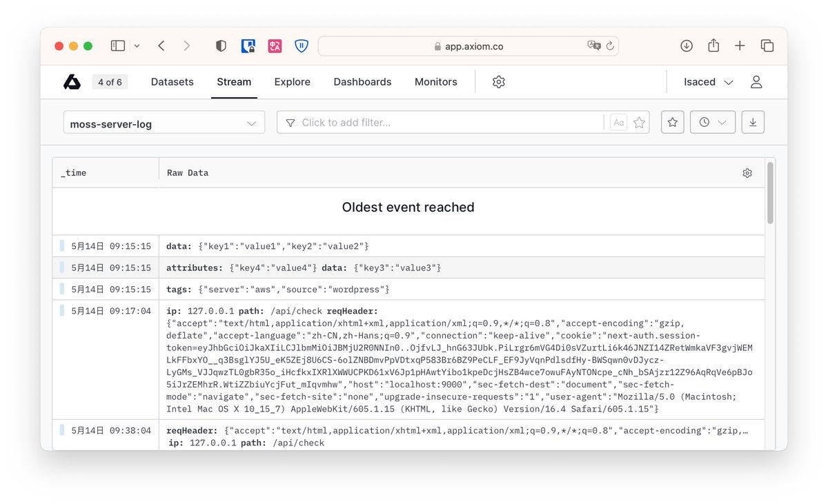Expand the sidebar tab group chevron
The image size is (828, 504).
tap(137, 46)
